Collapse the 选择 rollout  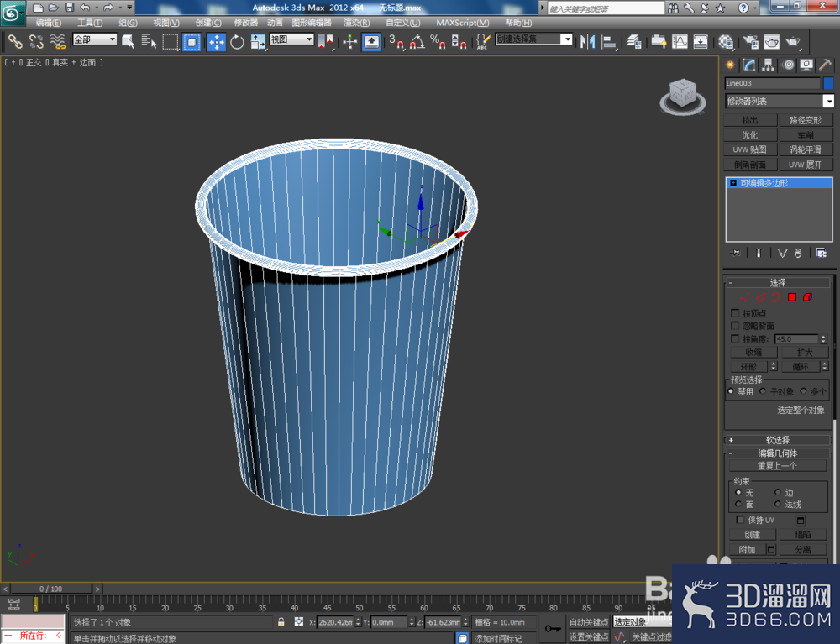pos(777,282)
